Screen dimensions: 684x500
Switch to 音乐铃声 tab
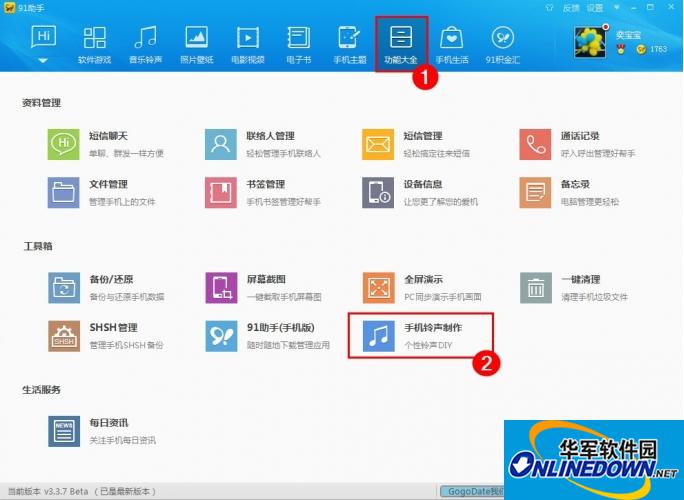(x=146, y=44)
